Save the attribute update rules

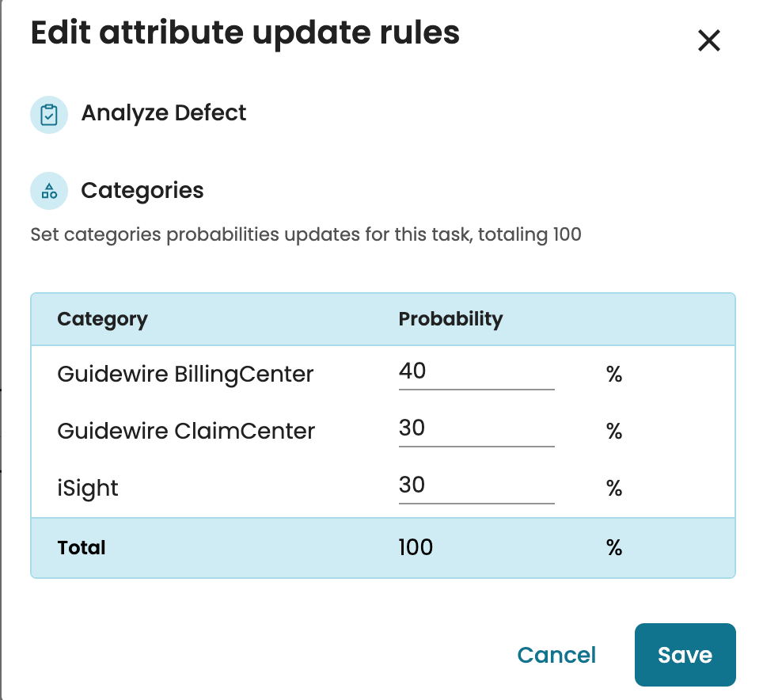pyautogui.click(x=685, y=655)
